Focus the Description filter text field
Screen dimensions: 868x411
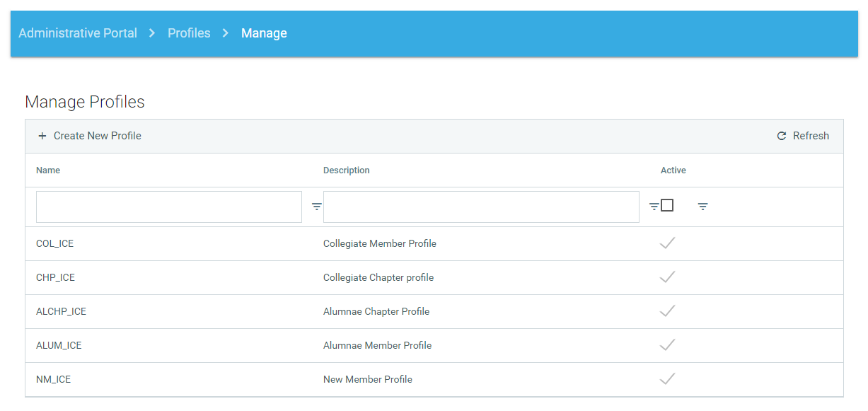[x=481, y=207]
